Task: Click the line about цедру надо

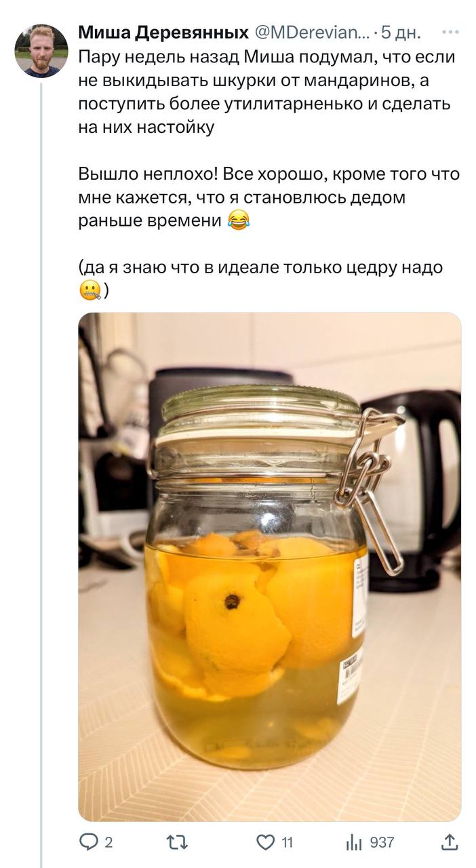Action: [261, 267]
